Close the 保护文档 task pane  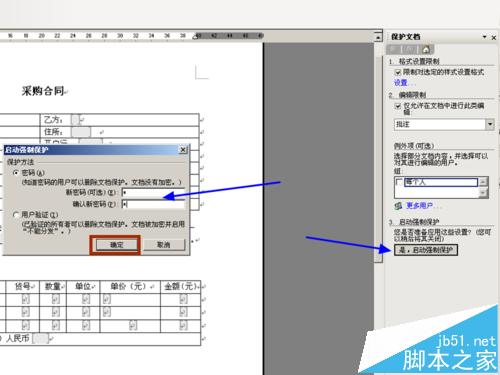[x=494, y=37]
